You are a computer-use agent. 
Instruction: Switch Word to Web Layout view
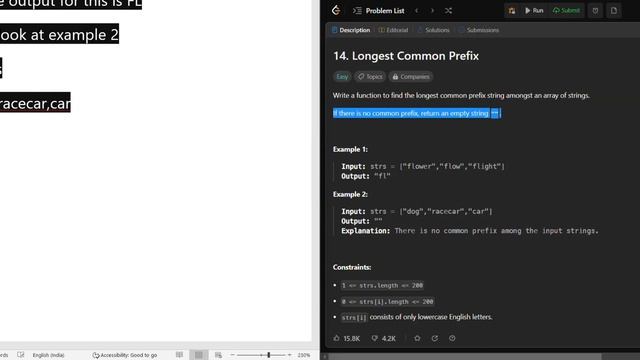point(218,355)
